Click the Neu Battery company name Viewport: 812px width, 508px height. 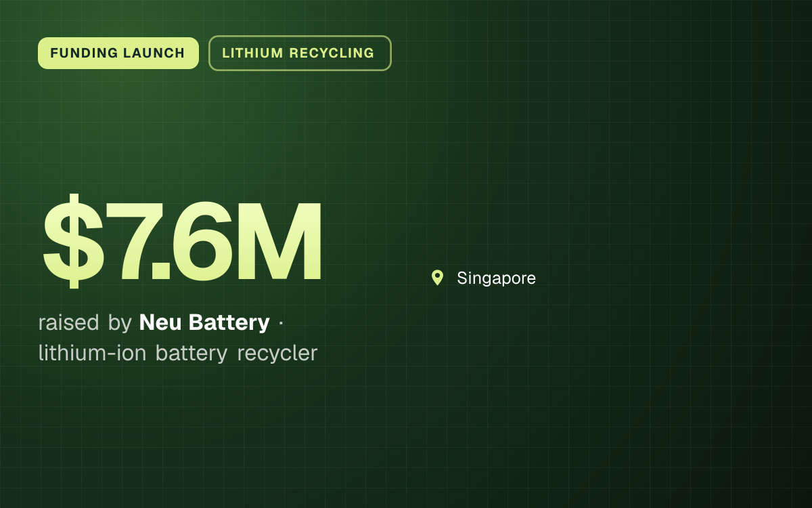tap(204, 322)
